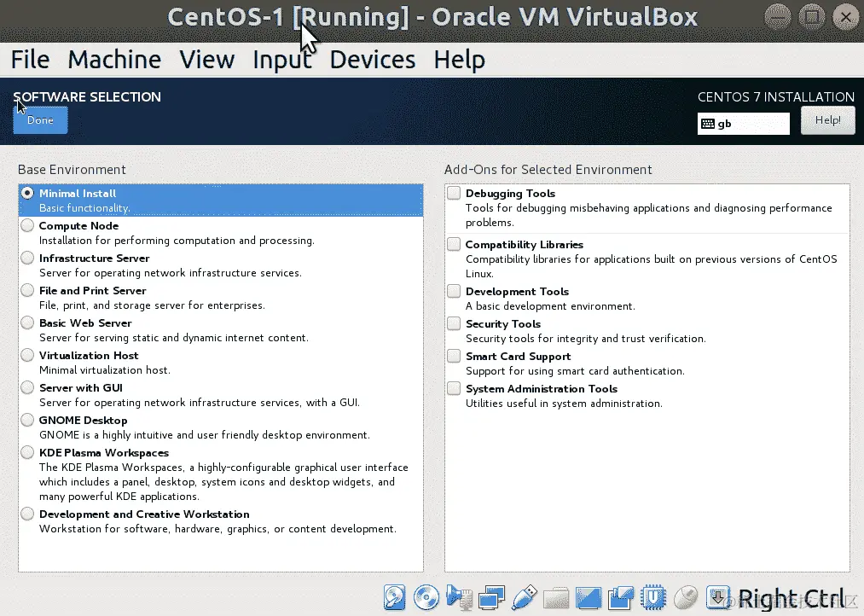Click the SOFTWARE SELECTION heading
Screen dimensions: 864x616
(x=87, y=97)
